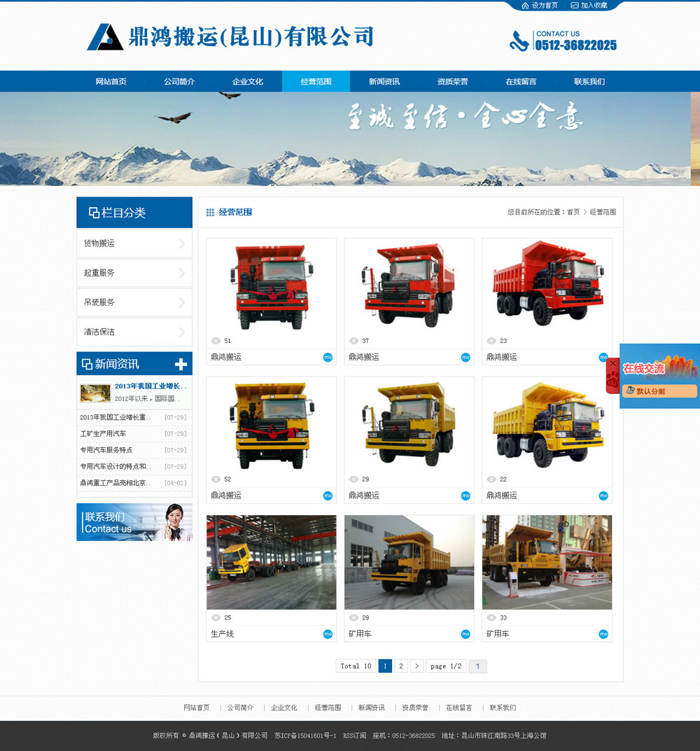Viewport: 700px width, 751px height.
Task: Open the 企业文化 navigation tab
Action: tap(248, 81)
